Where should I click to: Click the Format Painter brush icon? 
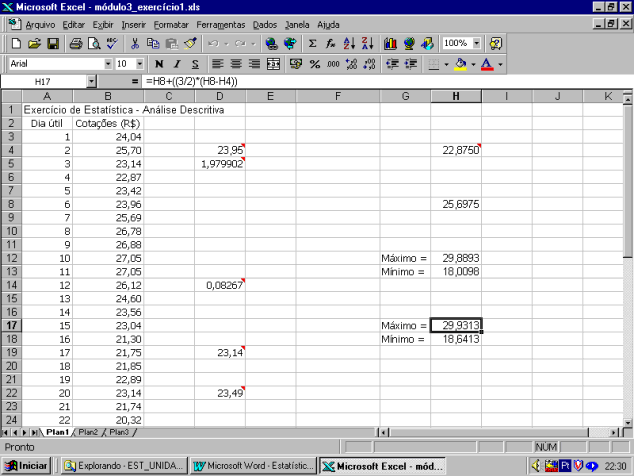(190, 44)
